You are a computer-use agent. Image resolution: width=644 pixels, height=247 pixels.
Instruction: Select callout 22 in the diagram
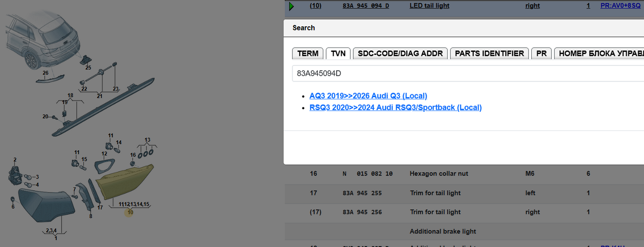point(84,89)
